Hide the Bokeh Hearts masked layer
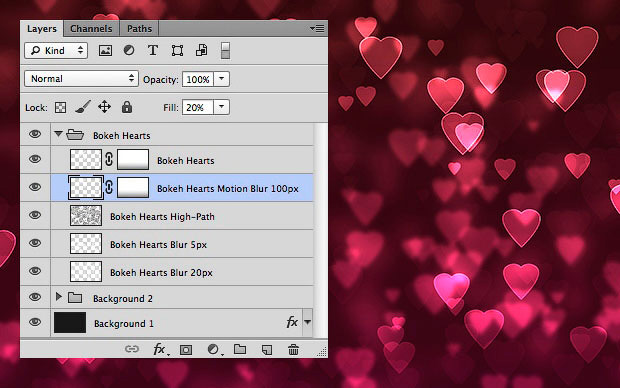620x388 pixels. [x=35, y=159]
